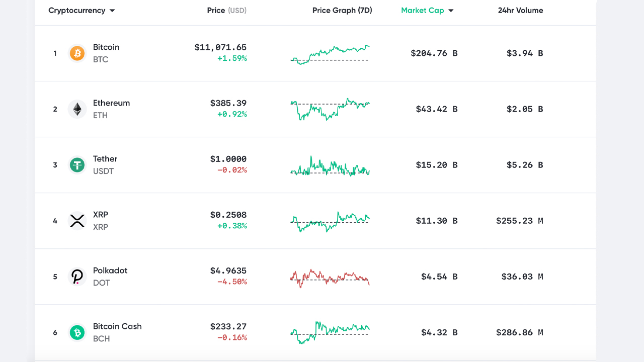View Polkadot red 7-day price graph
Screen dimensions: 644x362
[330, 278]
